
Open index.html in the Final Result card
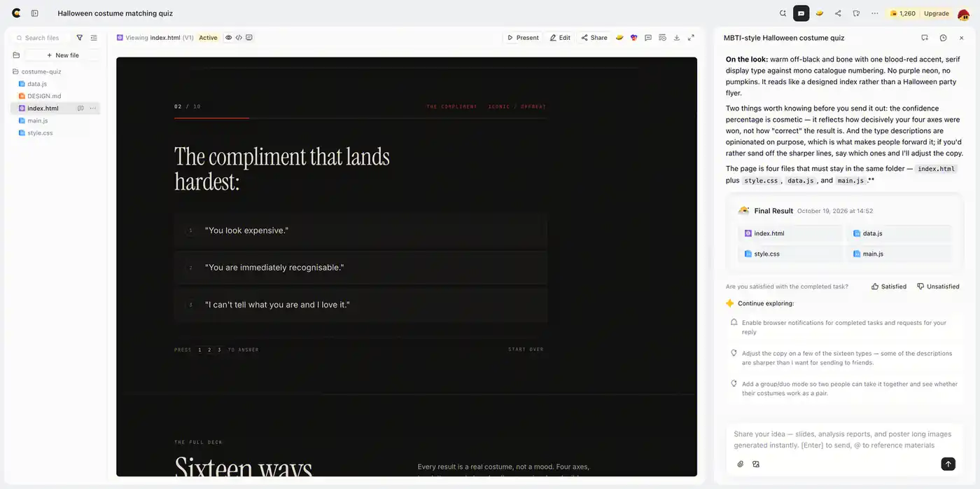790,233
